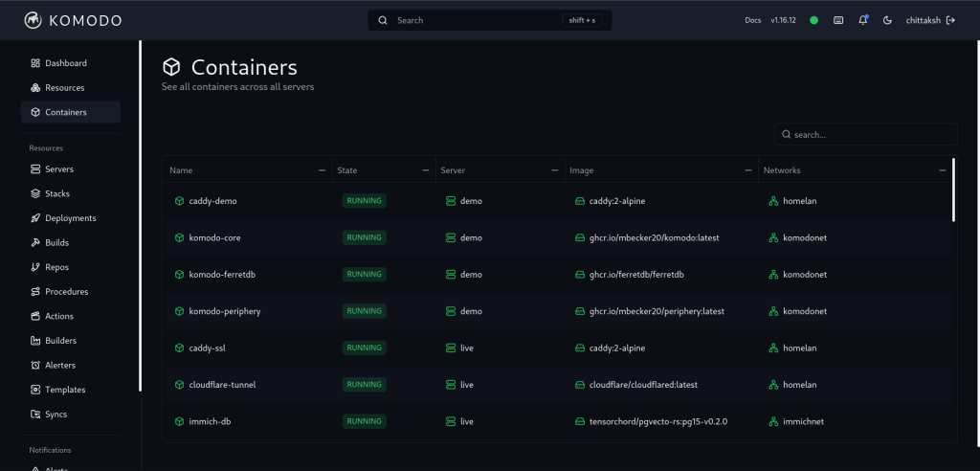Toggle dark mode moon icon
Viewport: 980px width, 471px height.
887,20
